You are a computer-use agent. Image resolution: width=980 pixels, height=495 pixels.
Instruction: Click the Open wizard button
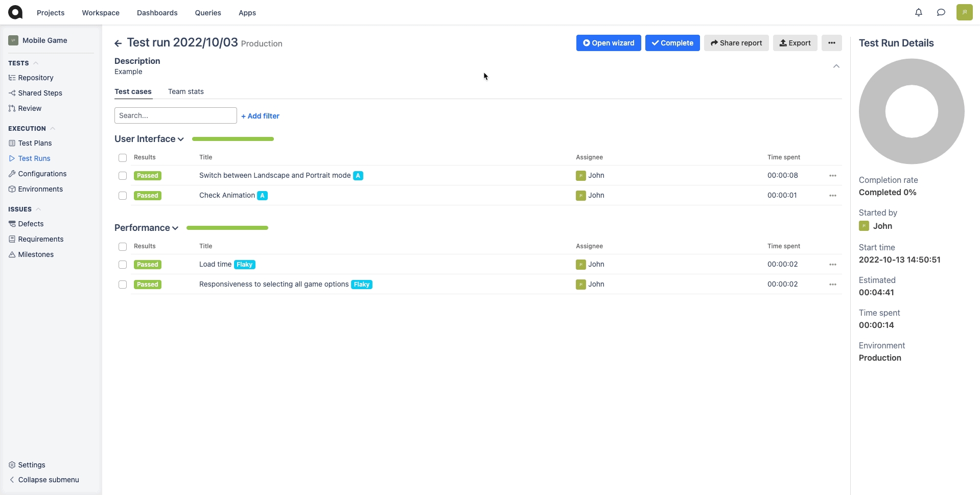pyautogui.click(x=608, y=43)
